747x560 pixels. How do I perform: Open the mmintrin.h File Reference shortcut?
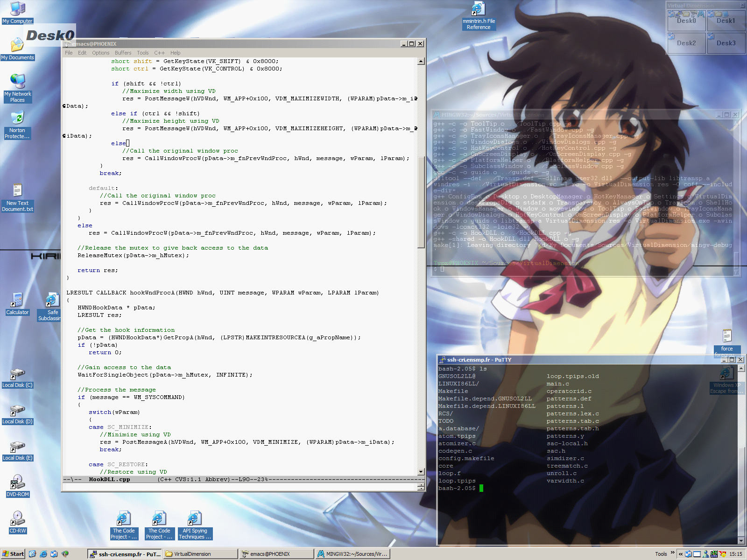pos(479,16)
